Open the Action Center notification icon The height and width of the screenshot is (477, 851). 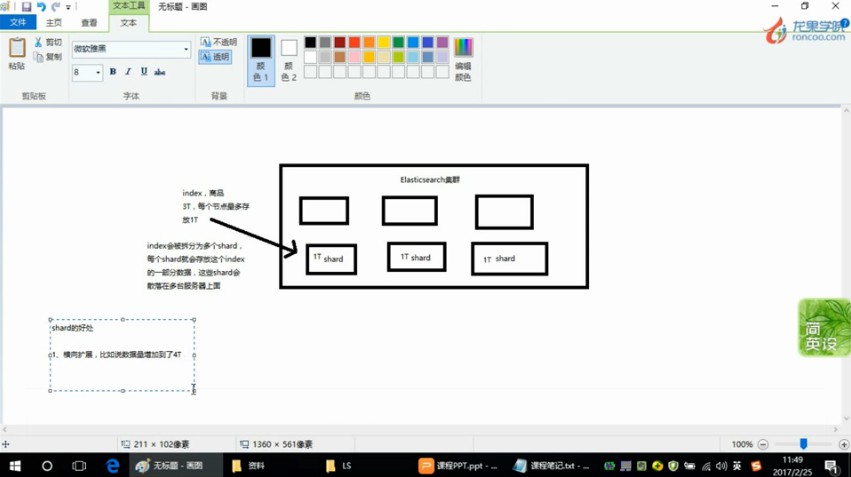pos(831,466)
